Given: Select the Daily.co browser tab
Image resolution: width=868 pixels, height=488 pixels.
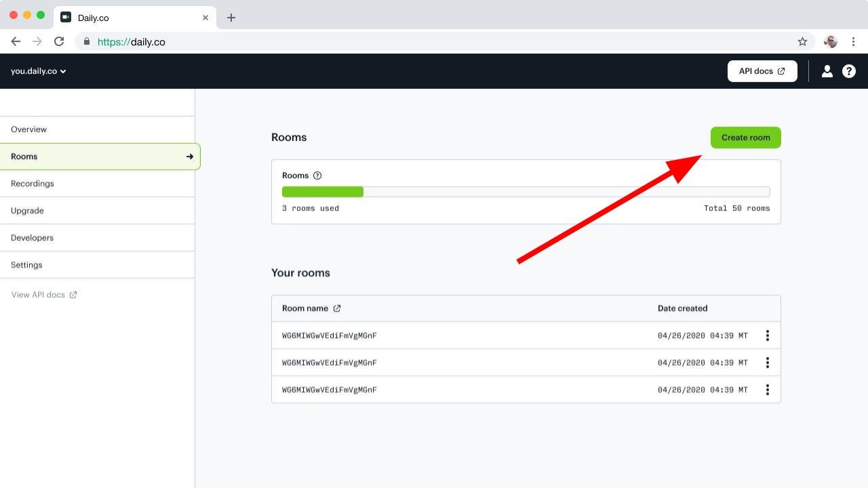Looking at the screenshot, I should [134, 18].
